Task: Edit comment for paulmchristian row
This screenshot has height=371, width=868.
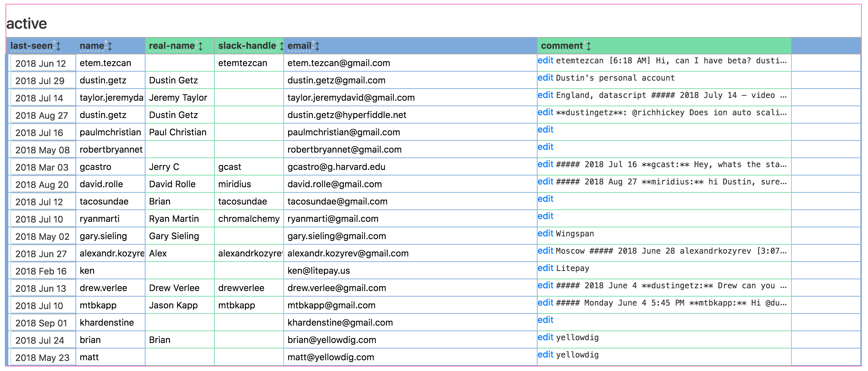Action: point(546,130)
